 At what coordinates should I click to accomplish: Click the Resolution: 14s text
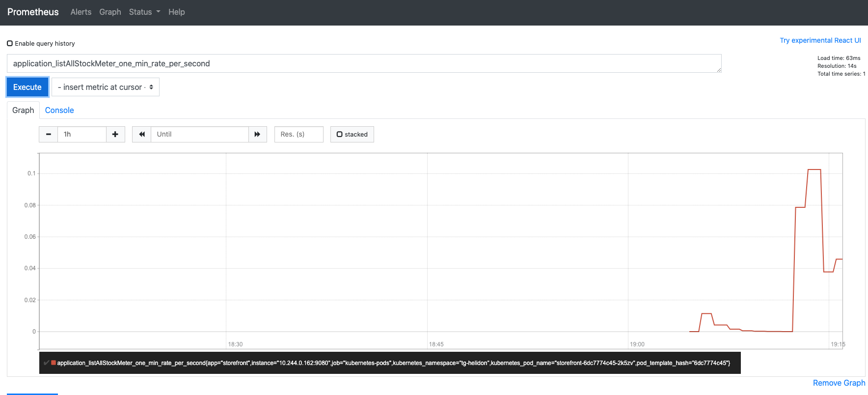tap(837, 66)
